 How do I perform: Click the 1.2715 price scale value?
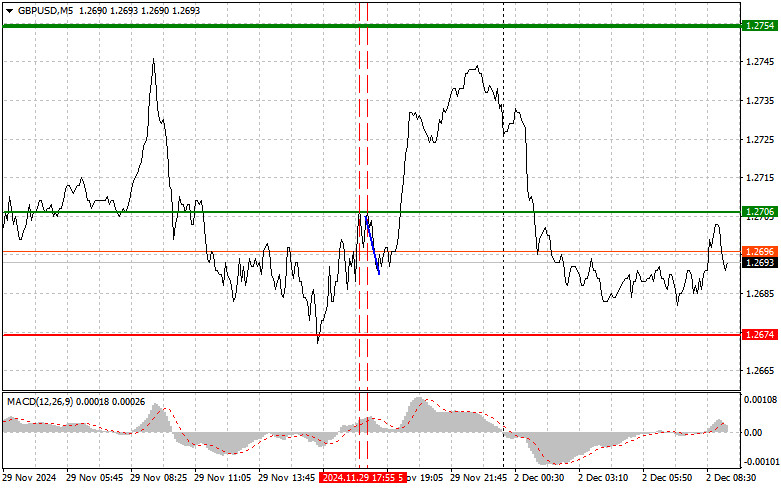tap(760, 178)
